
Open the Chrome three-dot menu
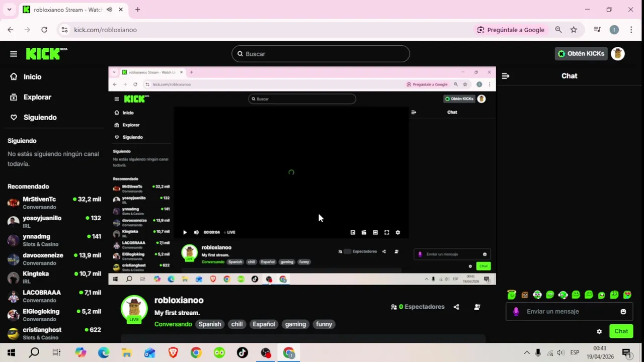631,30
